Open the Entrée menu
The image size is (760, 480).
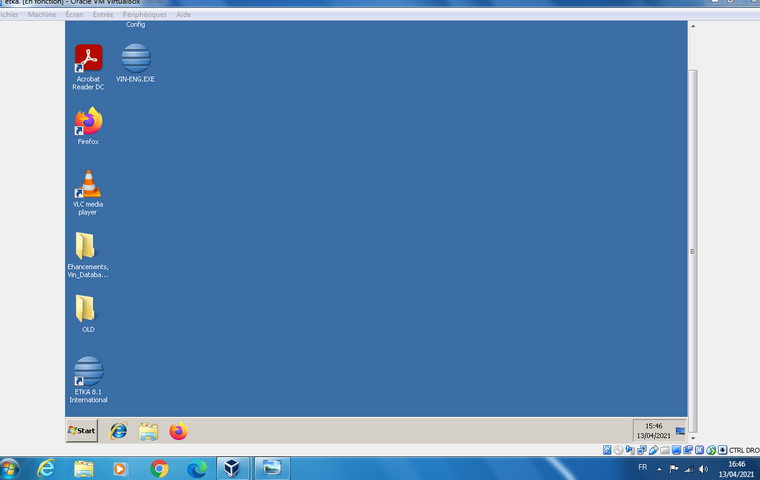click(x=103, y=15)
